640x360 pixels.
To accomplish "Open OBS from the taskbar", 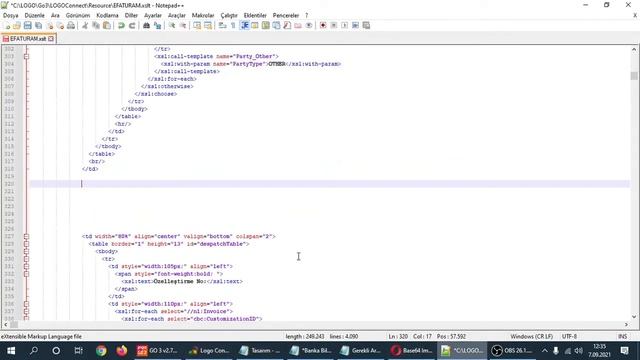I will tap(512, 351).
